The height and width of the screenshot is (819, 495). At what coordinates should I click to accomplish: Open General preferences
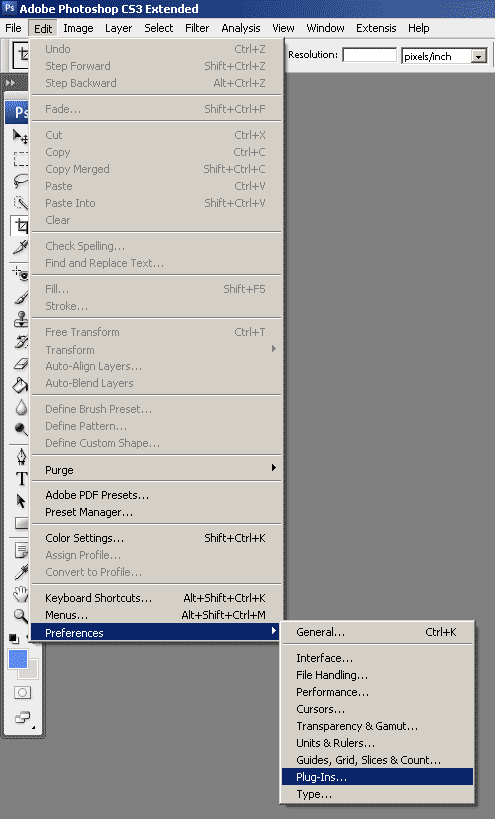pos(378,632)
